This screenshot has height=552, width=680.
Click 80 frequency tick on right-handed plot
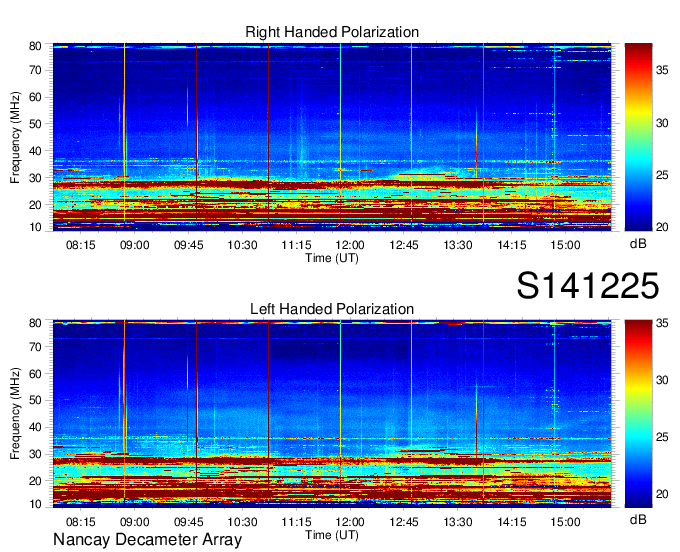click(x=35, y=46)
